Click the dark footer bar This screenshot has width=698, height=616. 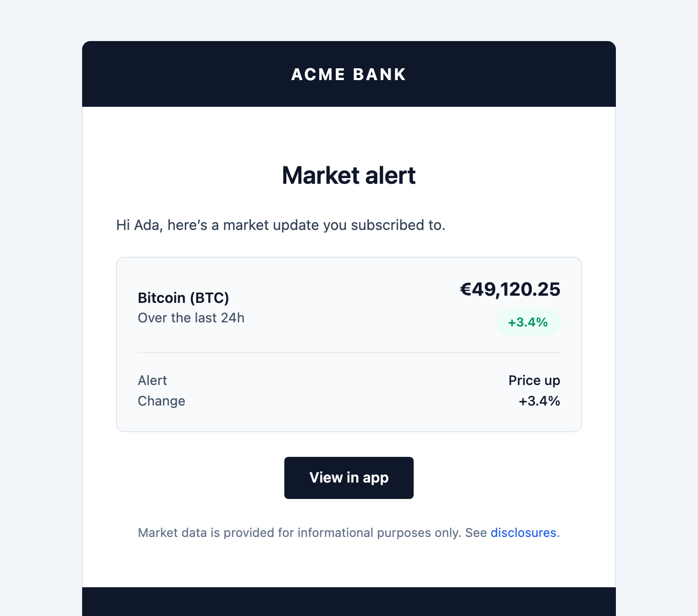(348, 602)
